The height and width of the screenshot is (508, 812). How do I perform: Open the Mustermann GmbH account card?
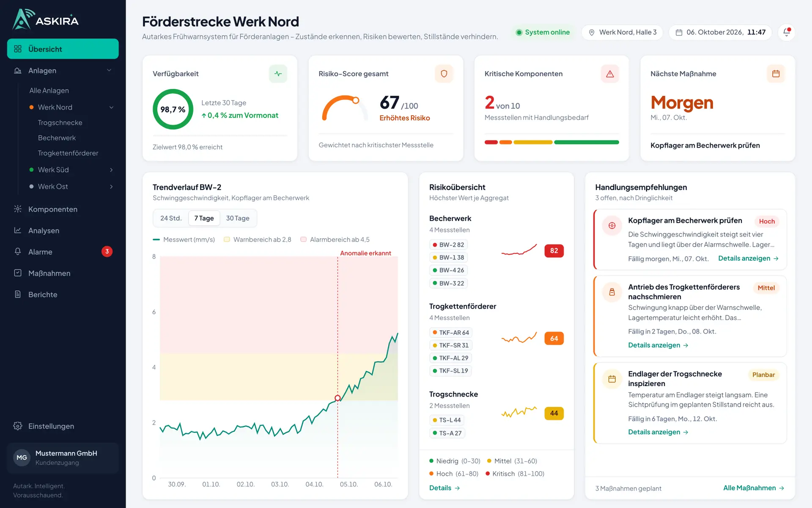(63, 458)
